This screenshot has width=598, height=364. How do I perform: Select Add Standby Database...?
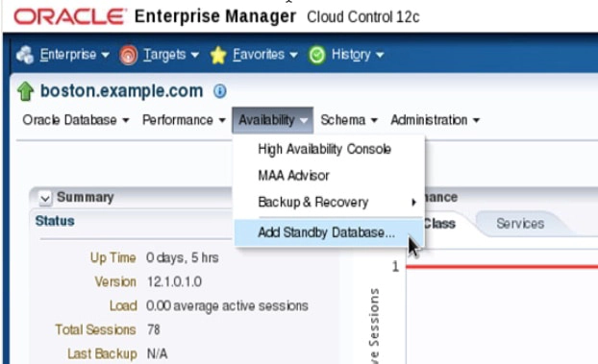tap(329, 232)
